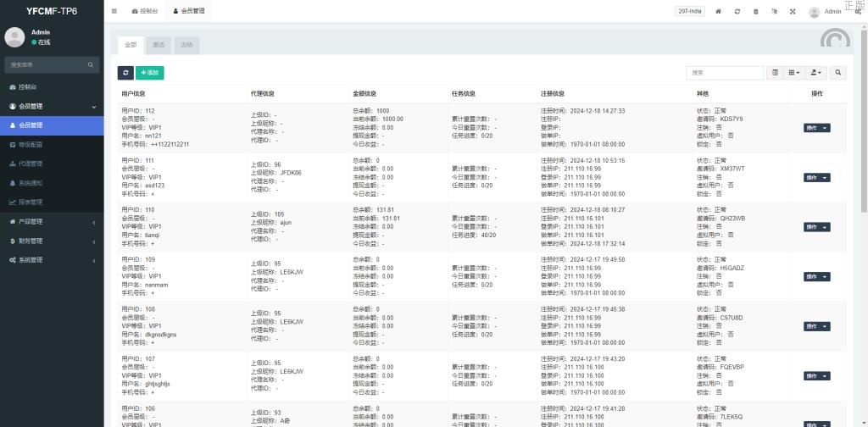
Task: Click the search icon in sidebar menu box
Action: [92, 64]
